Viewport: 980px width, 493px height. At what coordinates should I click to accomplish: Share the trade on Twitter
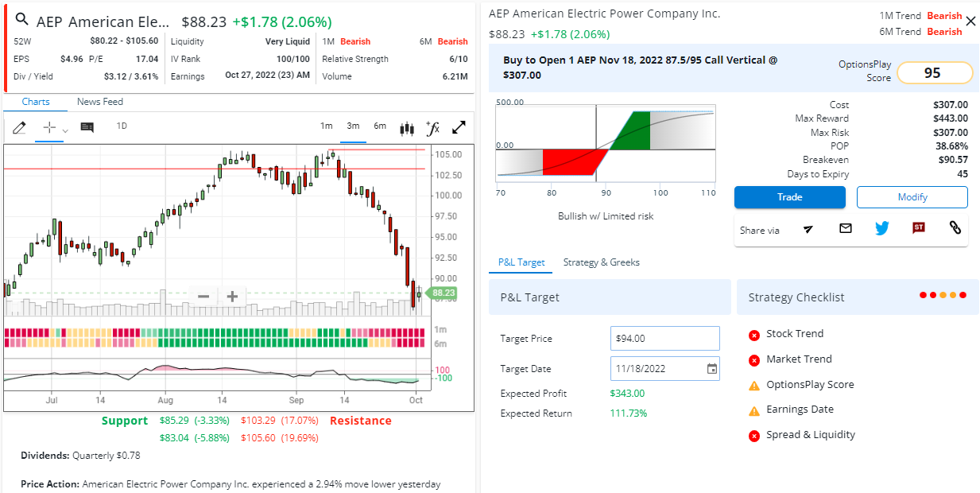point(882,228)
